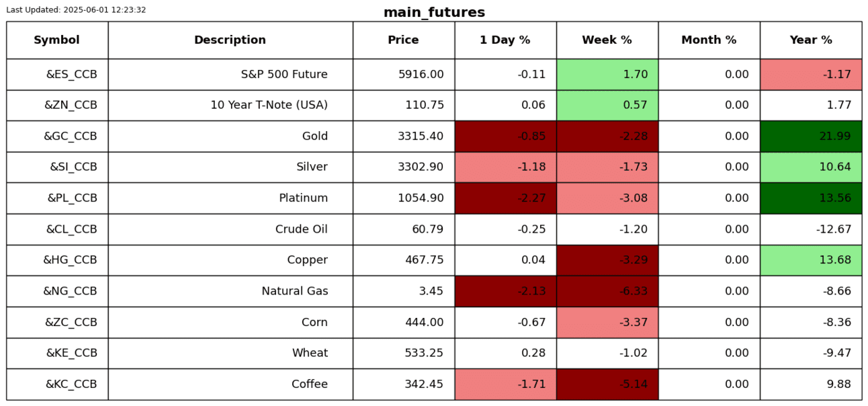Click the Month % column header
This screenshot has height=406, width=868.
pos(709,40)
